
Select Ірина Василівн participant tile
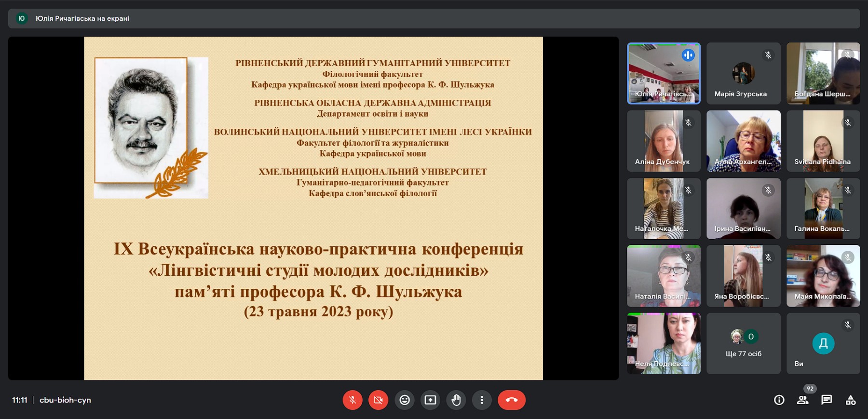(x=744, y=208)
